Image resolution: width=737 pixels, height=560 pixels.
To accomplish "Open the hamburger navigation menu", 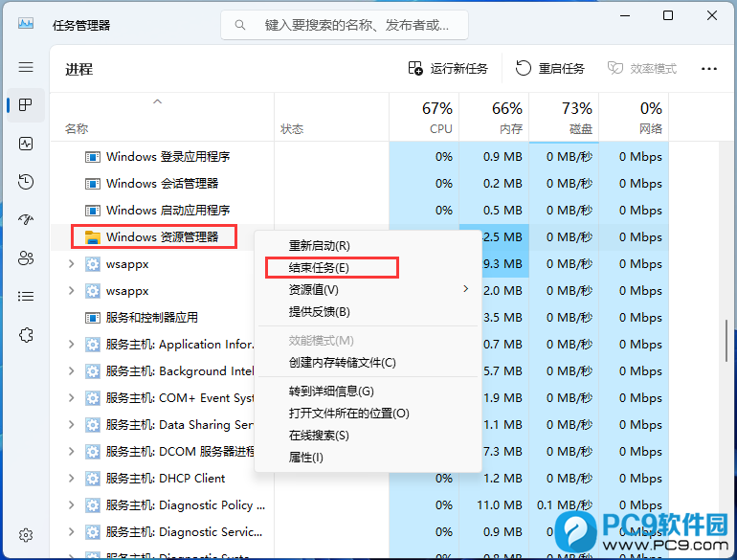I will (26, 67).
